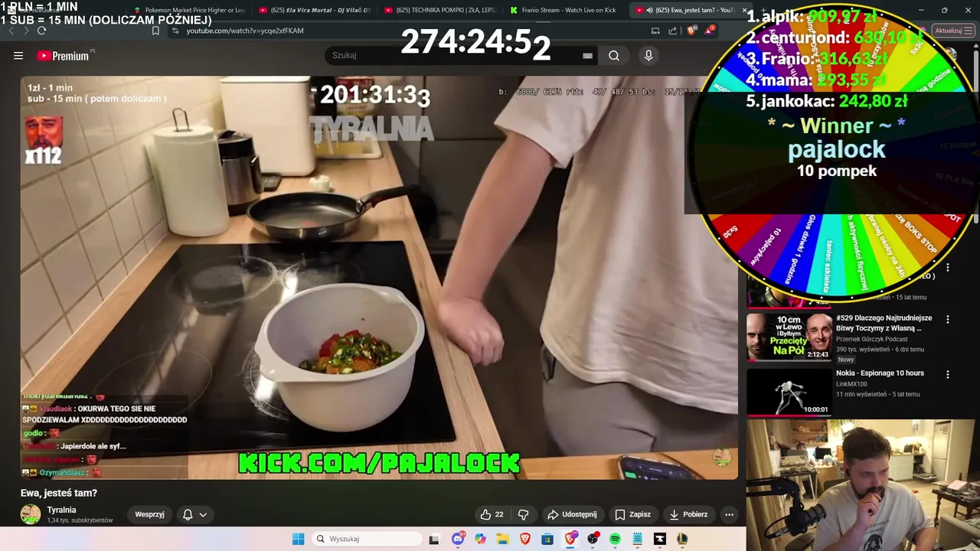Start voice search with microphone icon
This screenshot has height=551, width=980.
point(648,55)
